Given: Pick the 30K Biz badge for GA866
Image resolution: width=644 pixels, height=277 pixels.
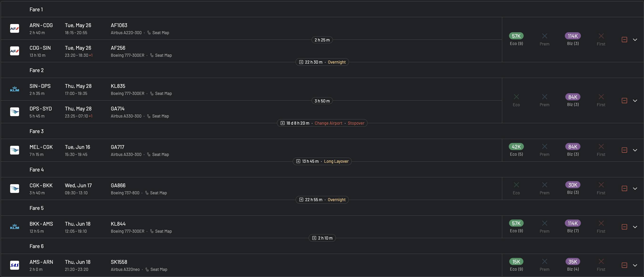Looking at the screenshot, I should (x=573, y=185).
